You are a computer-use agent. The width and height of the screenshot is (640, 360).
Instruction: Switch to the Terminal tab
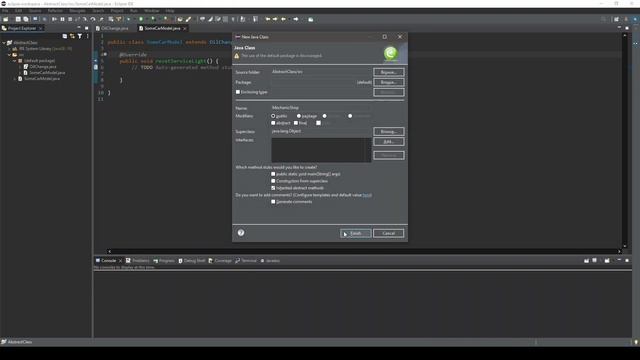click(246, 260)
